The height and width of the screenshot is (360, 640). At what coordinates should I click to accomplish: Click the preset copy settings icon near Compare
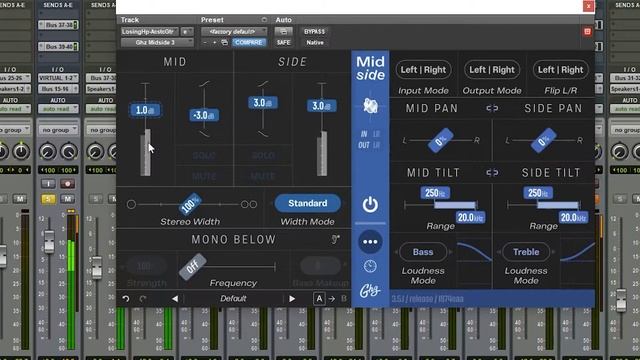tap(224, 42)
